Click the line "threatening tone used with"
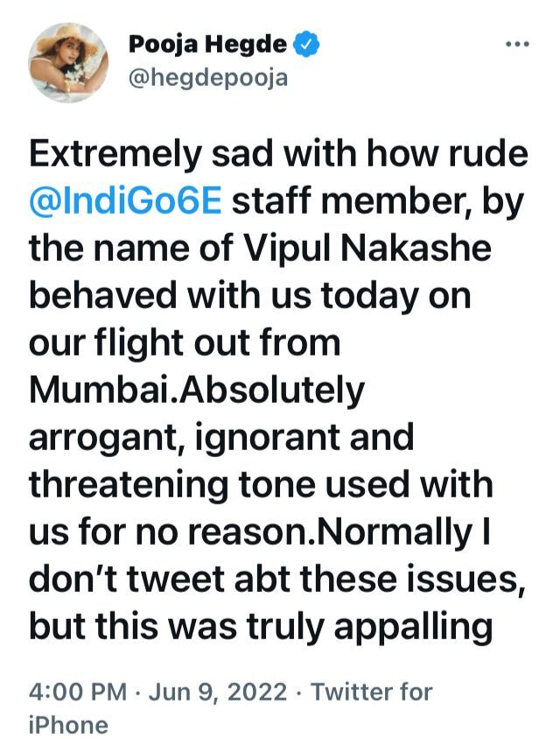The height and width of the screenshot is (739, 560). click(x=261, y=484)
